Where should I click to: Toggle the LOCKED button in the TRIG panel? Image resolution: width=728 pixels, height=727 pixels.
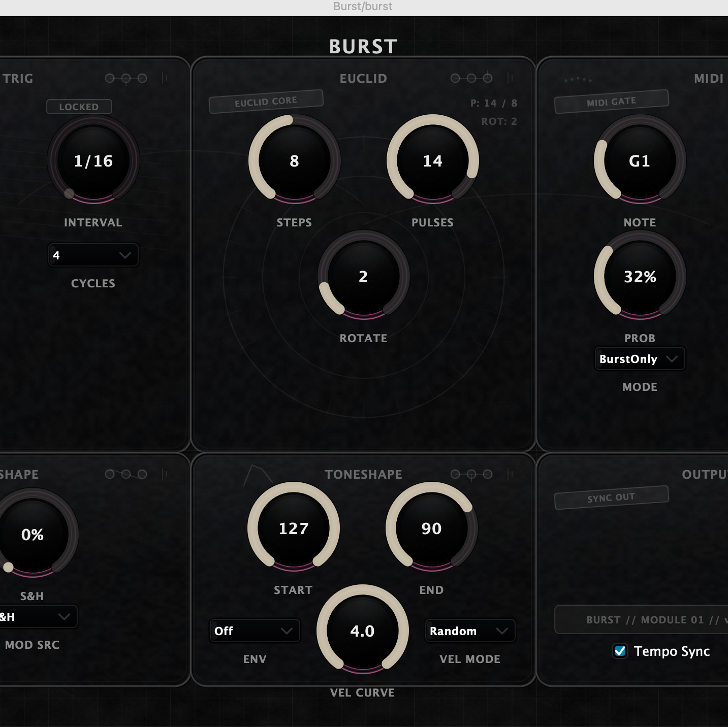[78, 106]
